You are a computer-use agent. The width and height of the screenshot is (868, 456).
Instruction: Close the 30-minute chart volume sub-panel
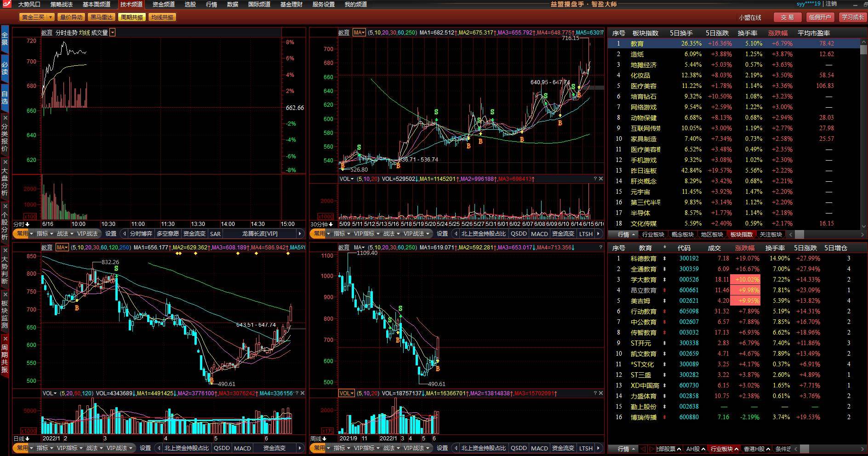600,179
